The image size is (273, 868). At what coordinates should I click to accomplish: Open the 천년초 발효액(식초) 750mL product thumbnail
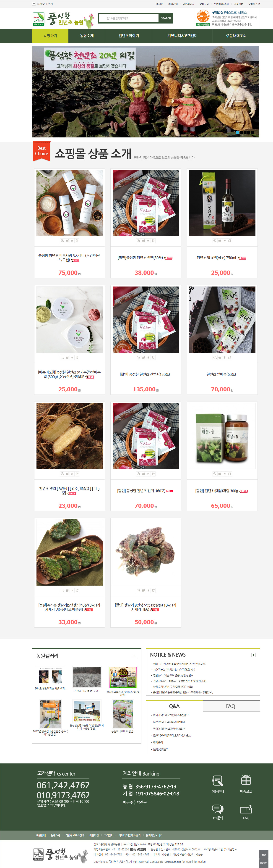pos(222,203)
